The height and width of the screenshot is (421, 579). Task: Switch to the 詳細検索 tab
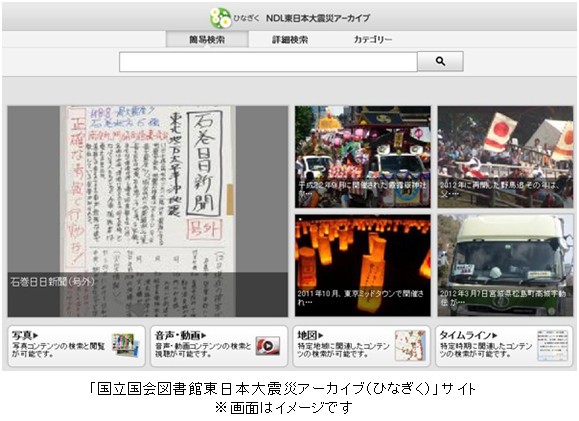click(x=290, y=40)
